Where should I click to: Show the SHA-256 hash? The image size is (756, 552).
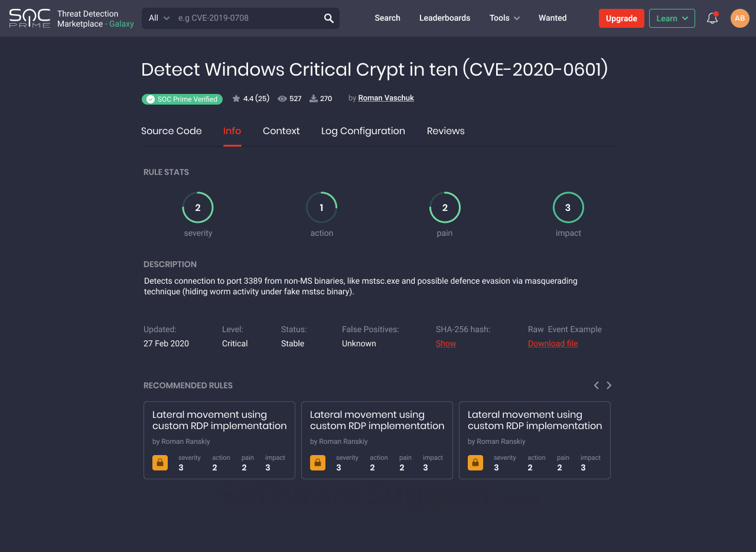click(x=446, y=343)
